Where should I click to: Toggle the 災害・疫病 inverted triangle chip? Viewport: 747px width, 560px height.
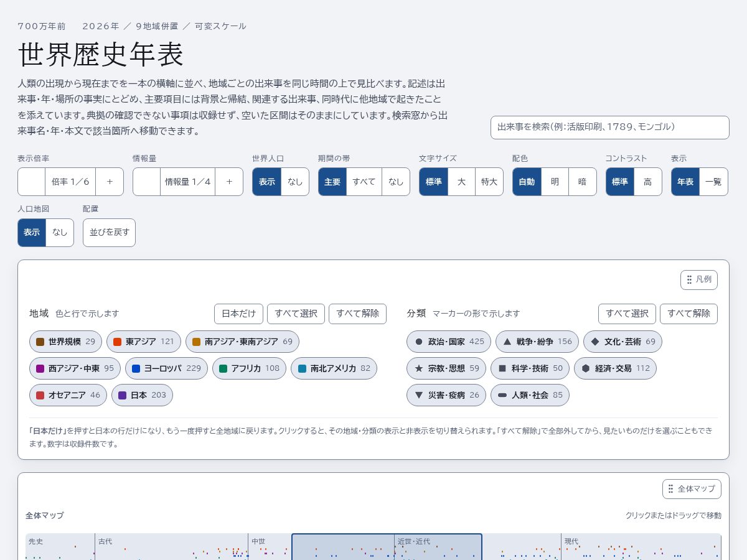pyautogui.click(x=446, y=395)
